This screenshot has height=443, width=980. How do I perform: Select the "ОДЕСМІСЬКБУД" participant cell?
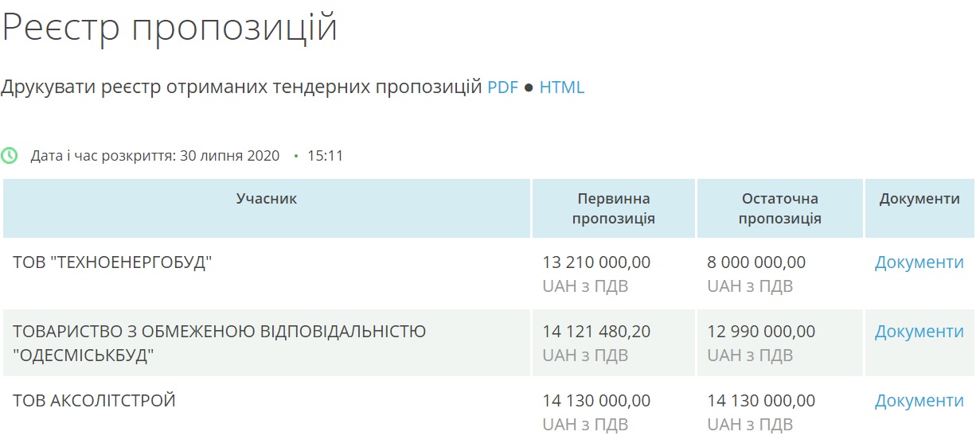[267, 343]
